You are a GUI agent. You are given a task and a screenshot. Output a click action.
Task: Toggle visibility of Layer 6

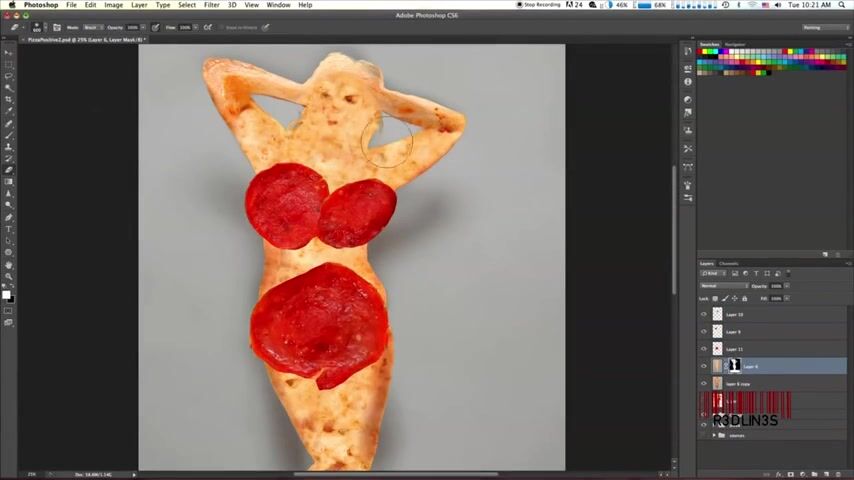pyautogui.click(x=703, y=366)
